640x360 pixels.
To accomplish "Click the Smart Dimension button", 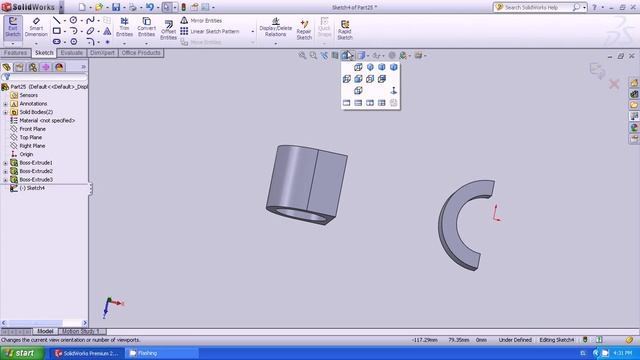I will (36, 27).
